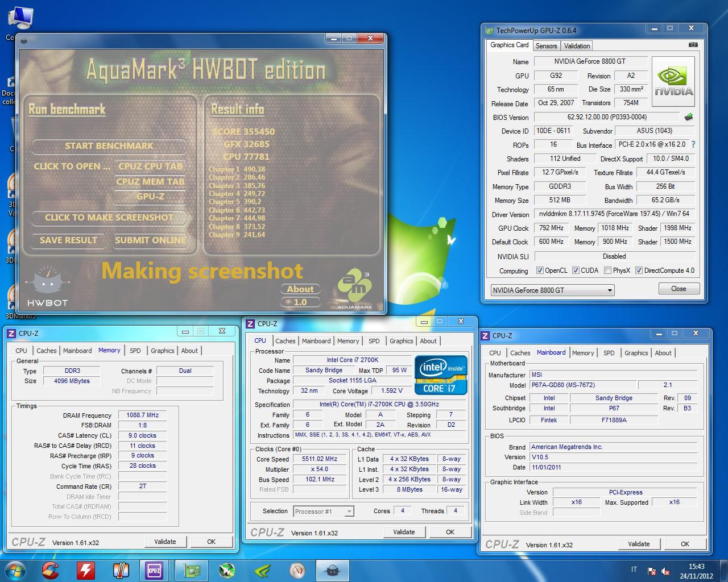Image resolution: width=728 pixels, height=582 pixels.
Task: Click CLICK TO MAKE SCREENSHOT
Action: 109,218
